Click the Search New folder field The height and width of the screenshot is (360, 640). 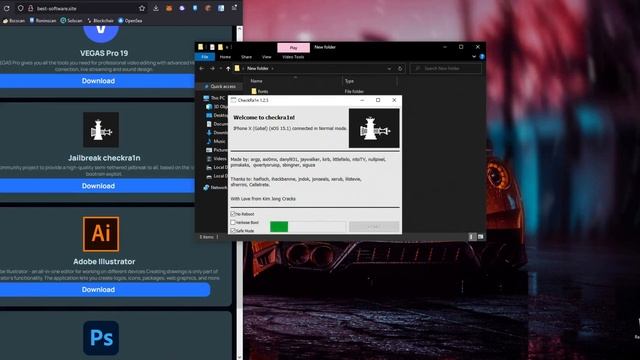(x=446, y=69)
